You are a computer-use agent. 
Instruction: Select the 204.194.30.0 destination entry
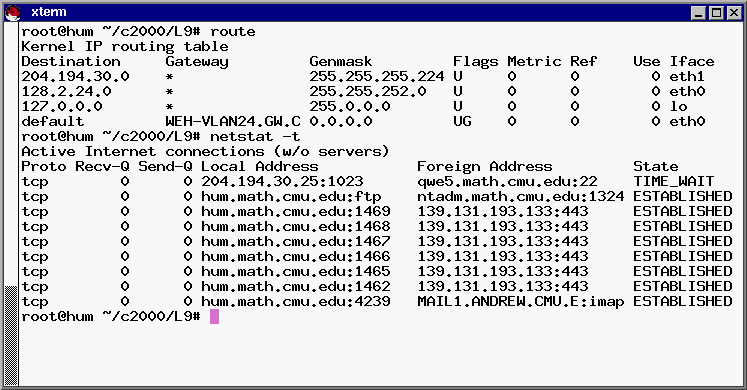[x=75, y=76]
